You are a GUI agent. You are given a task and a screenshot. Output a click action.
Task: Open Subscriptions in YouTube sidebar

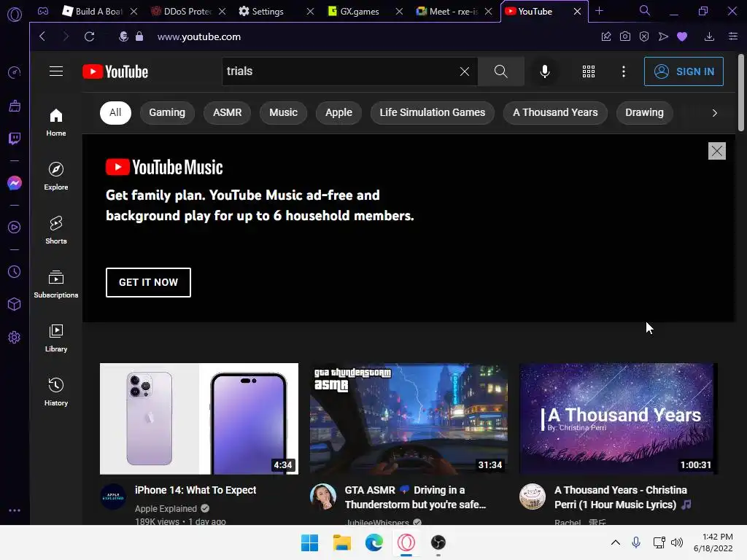click(56, 284)
